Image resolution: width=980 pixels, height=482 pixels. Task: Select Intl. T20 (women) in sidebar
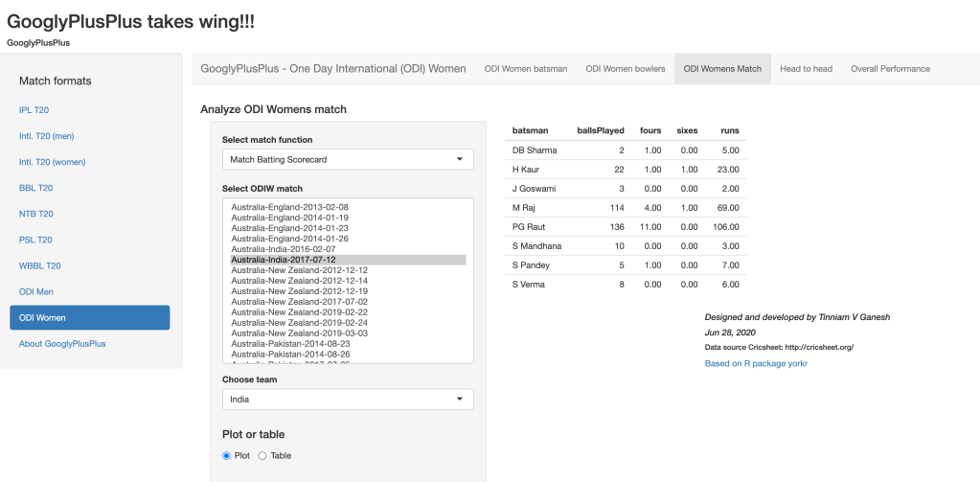[x=53, y=162]
